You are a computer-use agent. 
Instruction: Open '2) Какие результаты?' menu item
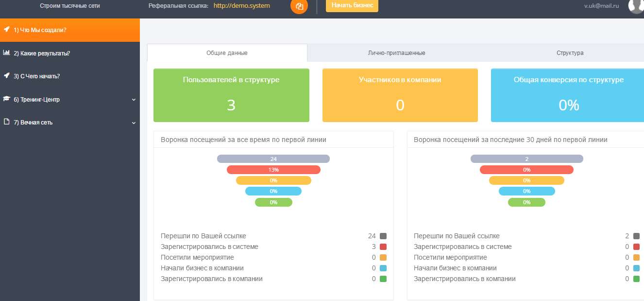(70, 53)
